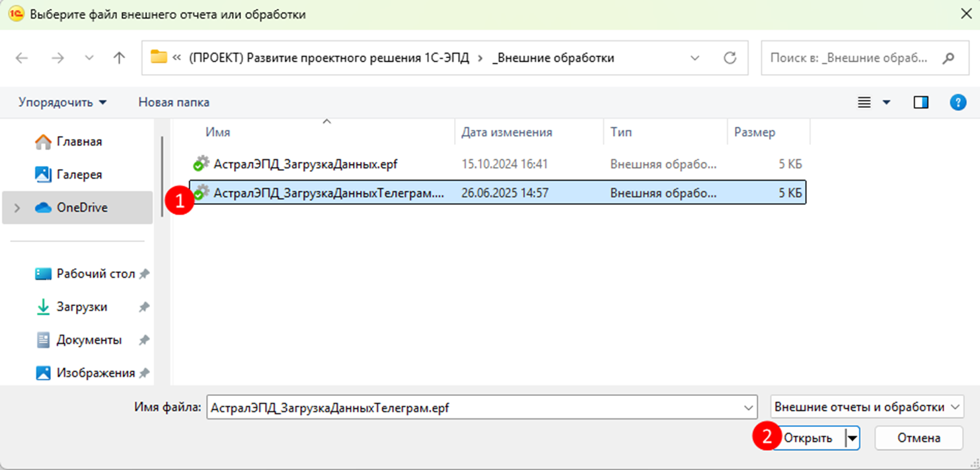Go forward using the right arrow
This screenshot has height=470, width=980.
tap(57, 58)
